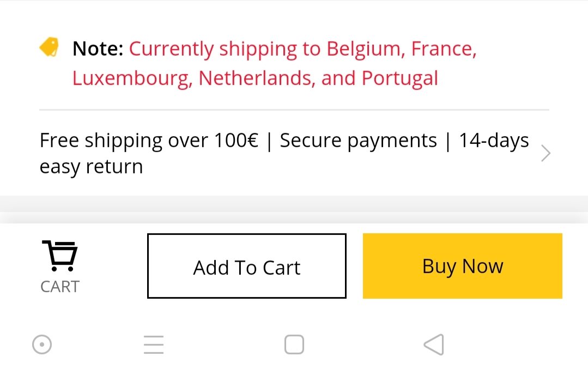588x380 pixels.
Task: Click the yellow Buy Now button
Action: (x=462, y=266)
